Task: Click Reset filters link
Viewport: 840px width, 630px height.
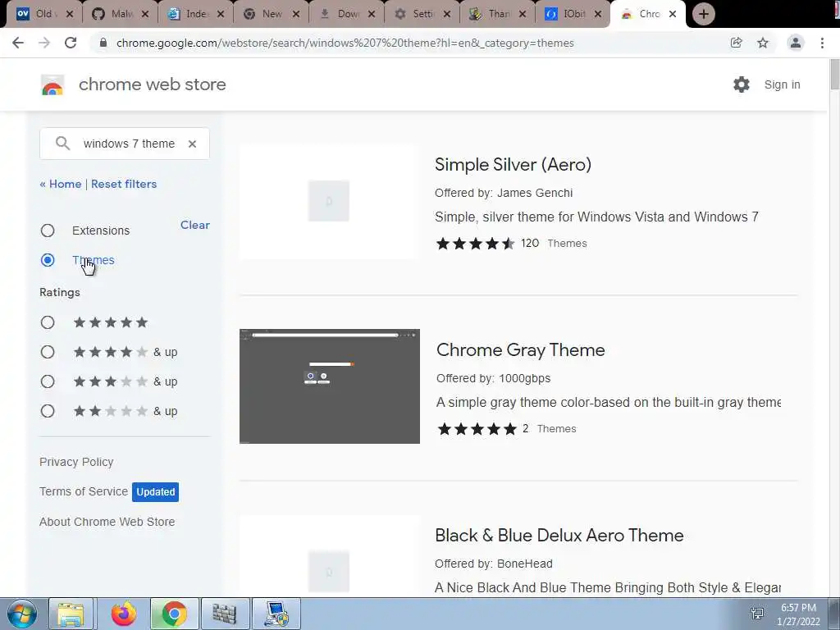Action: point(124,184)
